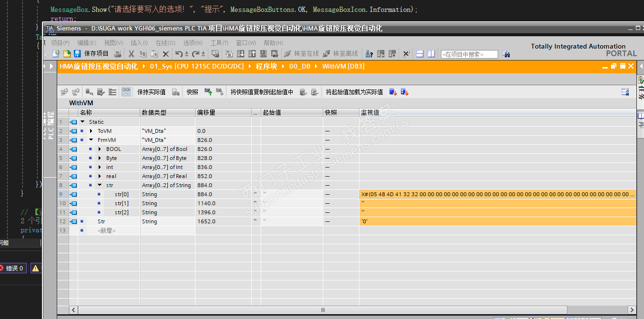
Task: Toggle Monitor all glasses icon
Action: pos(126,92)
